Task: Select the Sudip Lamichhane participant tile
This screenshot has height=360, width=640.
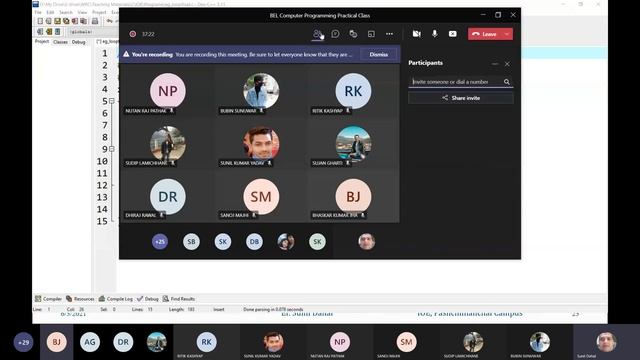Action: (x=168, y=144)
